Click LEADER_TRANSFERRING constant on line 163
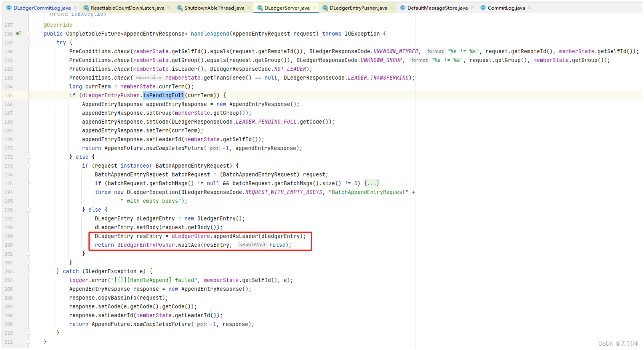Viewport: 644px width, 350px height. click(x=378, y=78)
